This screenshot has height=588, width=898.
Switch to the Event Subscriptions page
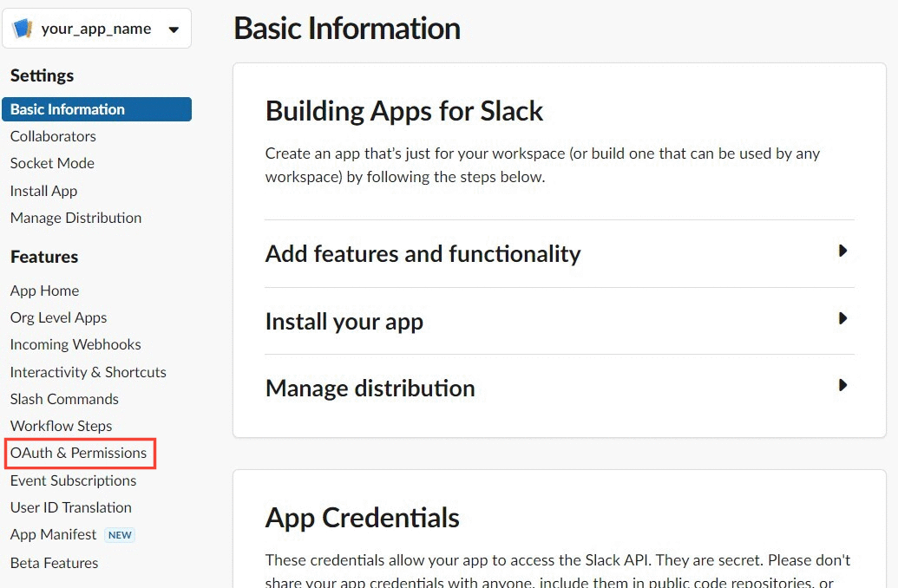click(73, 480)
